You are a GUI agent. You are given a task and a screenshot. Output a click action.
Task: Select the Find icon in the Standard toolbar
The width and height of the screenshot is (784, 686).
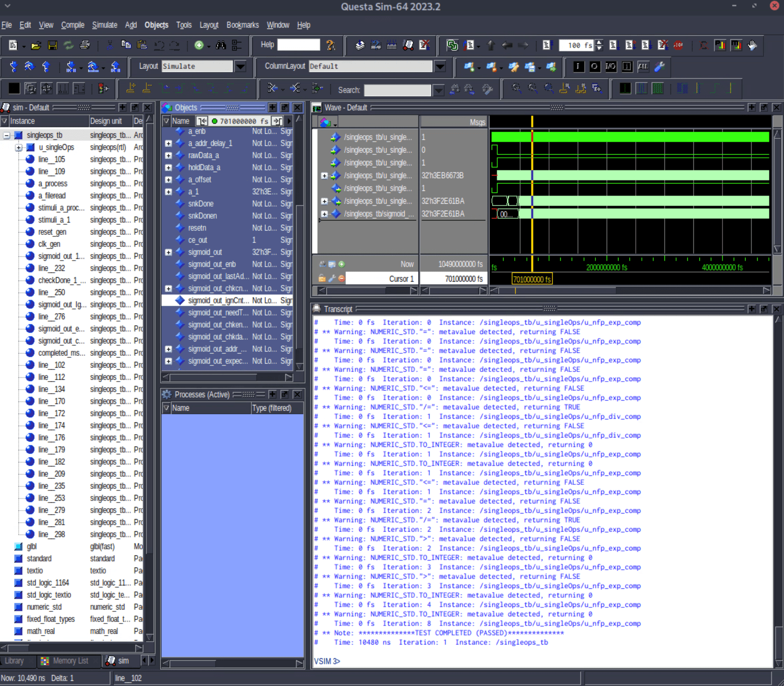tap(220, 45)
